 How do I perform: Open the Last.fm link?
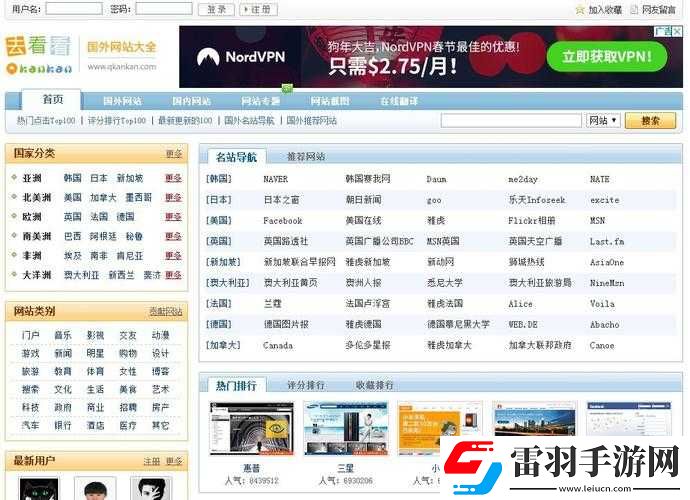[607, 241]
